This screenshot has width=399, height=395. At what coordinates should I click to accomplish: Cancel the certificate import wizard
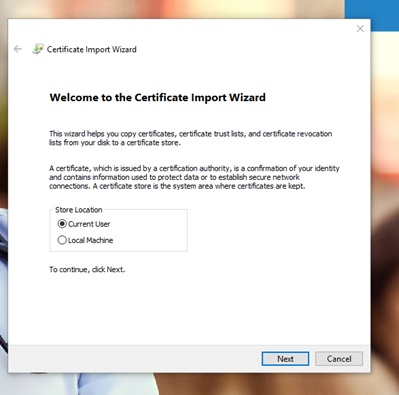pos(339,359)
